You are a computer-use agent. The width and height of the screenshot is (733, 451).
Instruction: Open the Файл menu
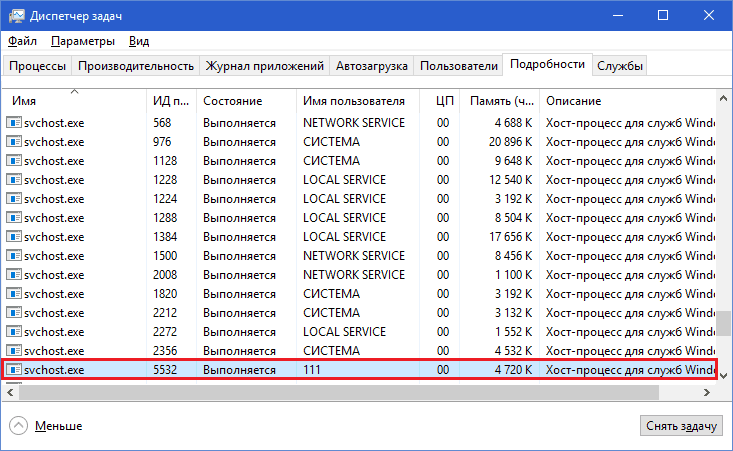pyautogui.click(x=22, y=41)
